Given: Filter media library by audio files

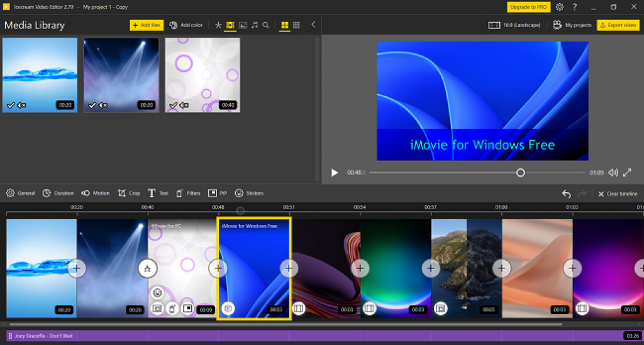Looking at the screenshot, I should coord(255,25).
